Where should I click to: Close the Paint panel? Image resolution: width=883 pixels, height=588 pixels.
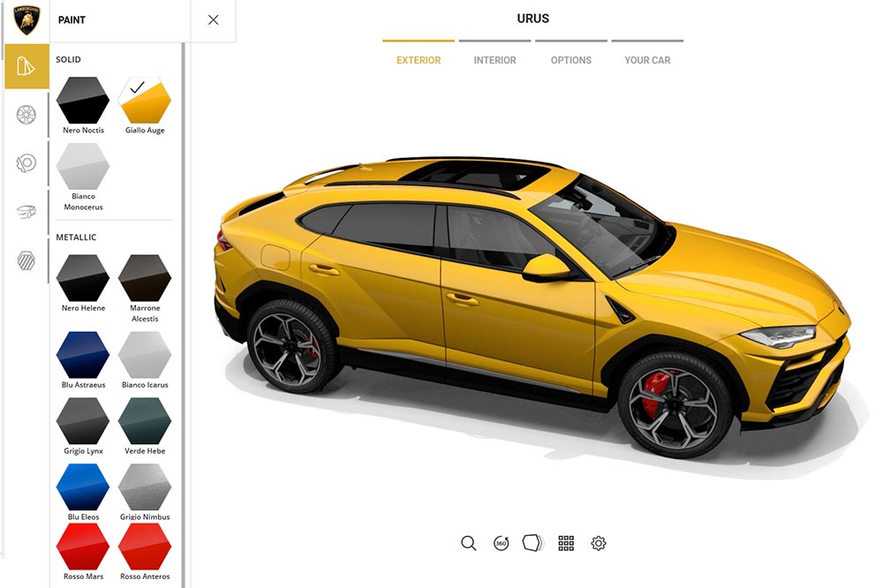point(214,20)
